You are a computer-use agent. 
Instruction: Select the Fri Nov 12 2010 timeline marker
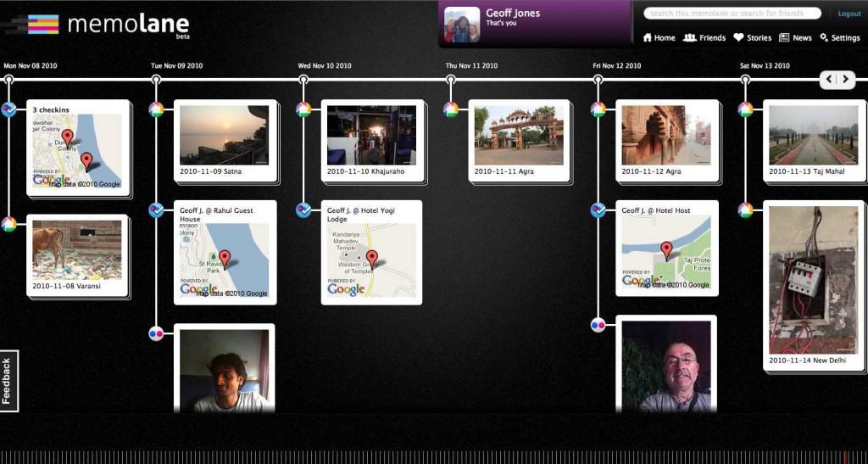pyautogui.click(x=598, y=80)
